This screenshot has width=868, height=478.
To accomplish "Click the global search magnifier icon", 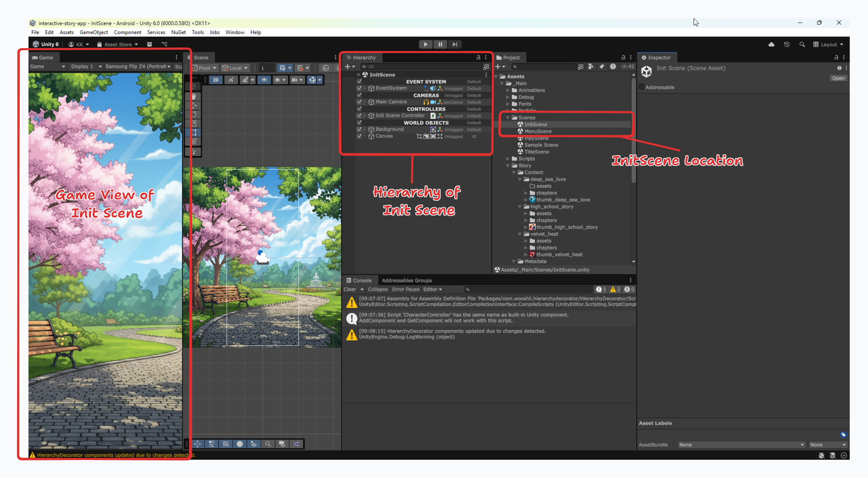I will [802, 44].
